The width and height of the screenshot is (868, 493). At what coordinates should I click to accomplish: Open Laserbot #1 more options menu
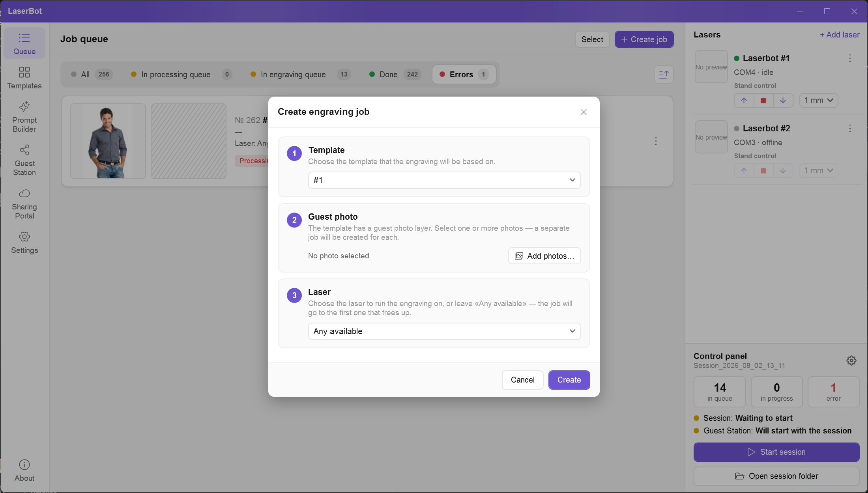click(x=850, y=58)
